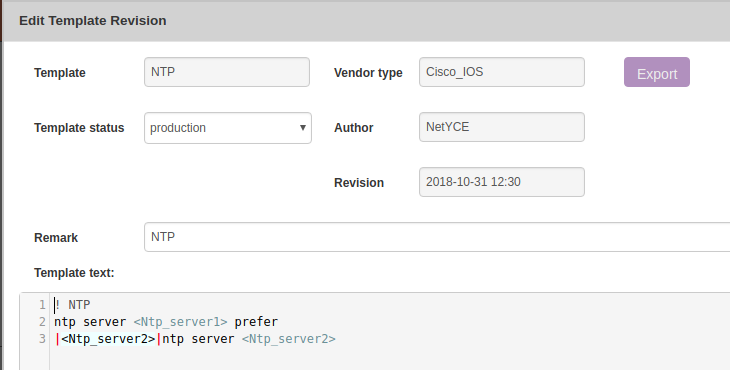Click the word 'prefer' in line 2
The height and width of the screenshot is (370, 730).
pyautogui.click(x=256, y=322)
